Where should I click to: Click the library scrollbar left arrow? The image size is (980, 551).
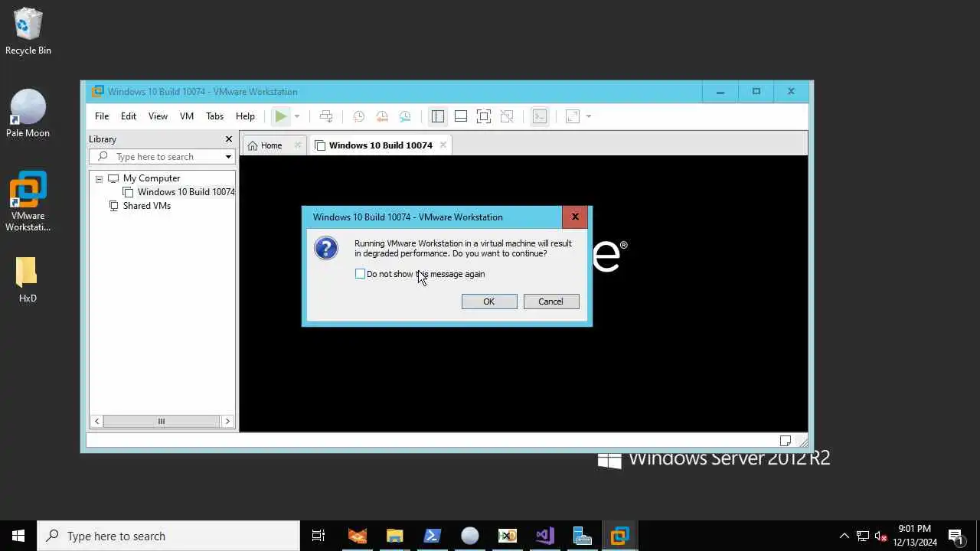point(96,421)
